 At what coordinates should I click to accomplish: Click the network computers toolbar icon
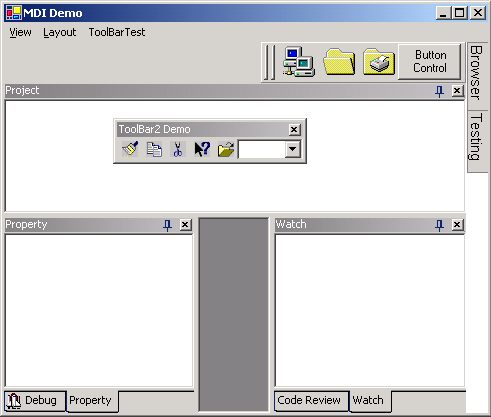[299, 61]
